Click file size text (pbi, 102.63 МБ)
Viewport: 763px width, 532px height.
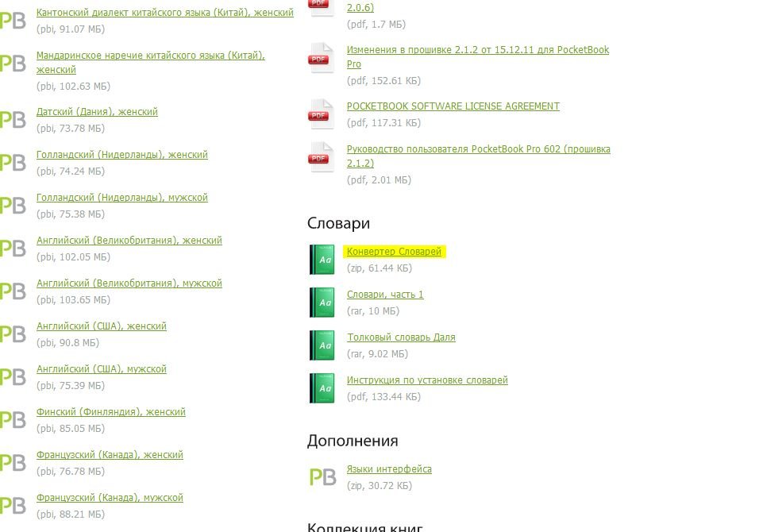(74, 86)
